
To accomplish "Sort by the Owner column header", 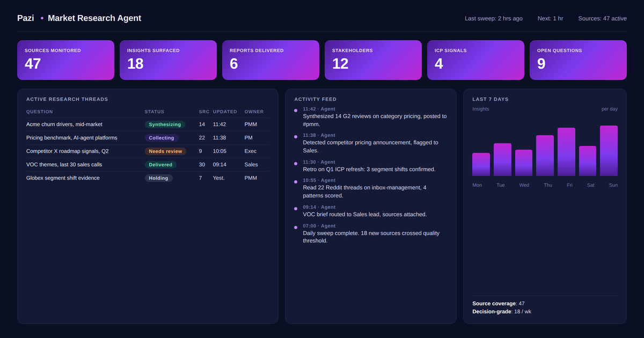I will pyautogui.click(x=254, y=112).
